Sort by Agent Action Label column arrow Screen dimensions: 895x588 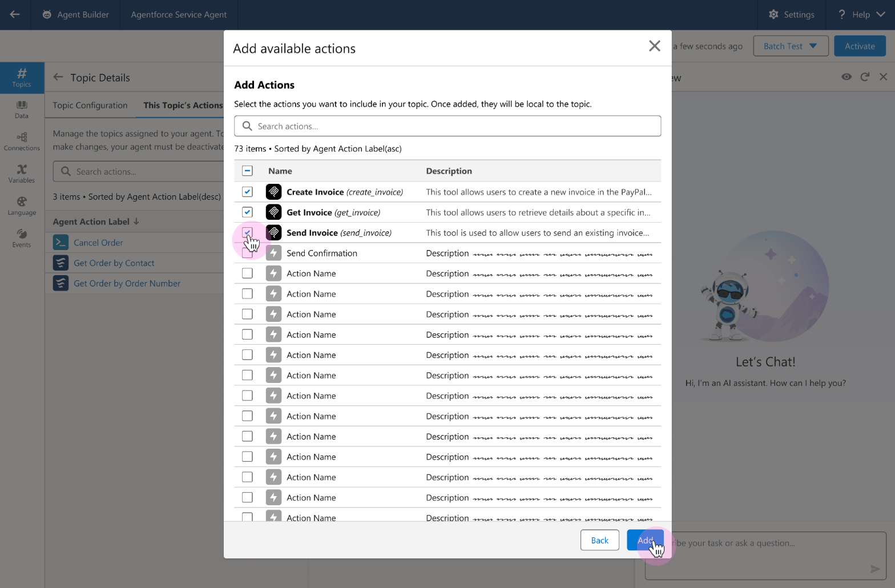click(136, 221)
